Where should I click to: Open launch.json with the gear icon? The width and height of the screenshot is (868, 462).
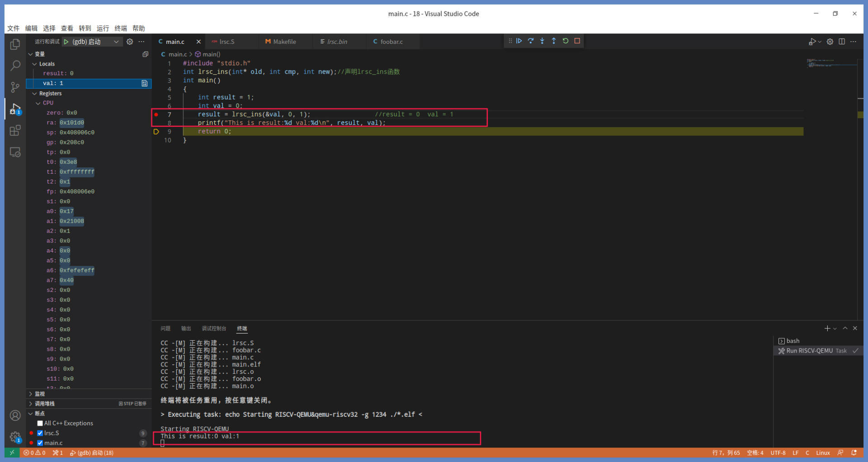[x=130, y=42]
